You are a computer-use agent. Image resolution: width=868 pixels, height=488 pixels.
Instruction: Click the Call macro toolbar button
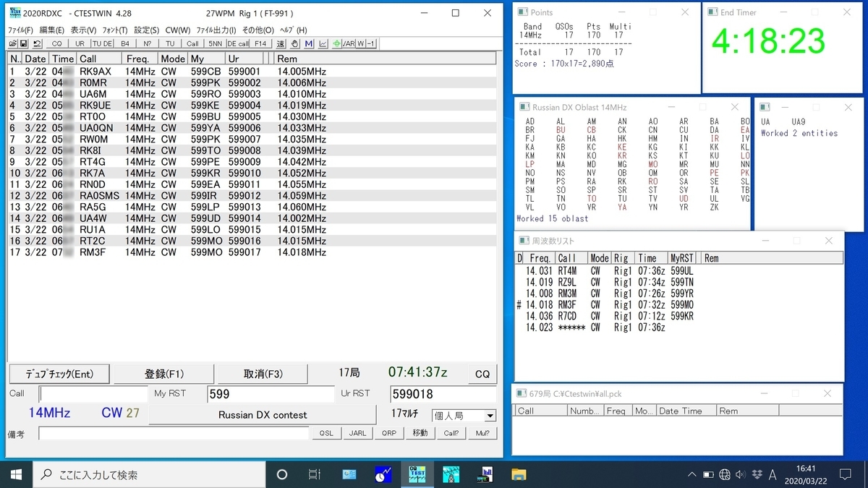[192, 43]
